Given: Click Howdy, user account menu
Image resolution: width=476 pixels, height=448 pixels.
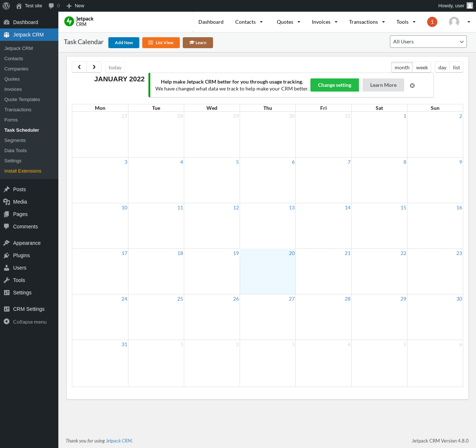Looking at the screenshot, I should 456,6.
